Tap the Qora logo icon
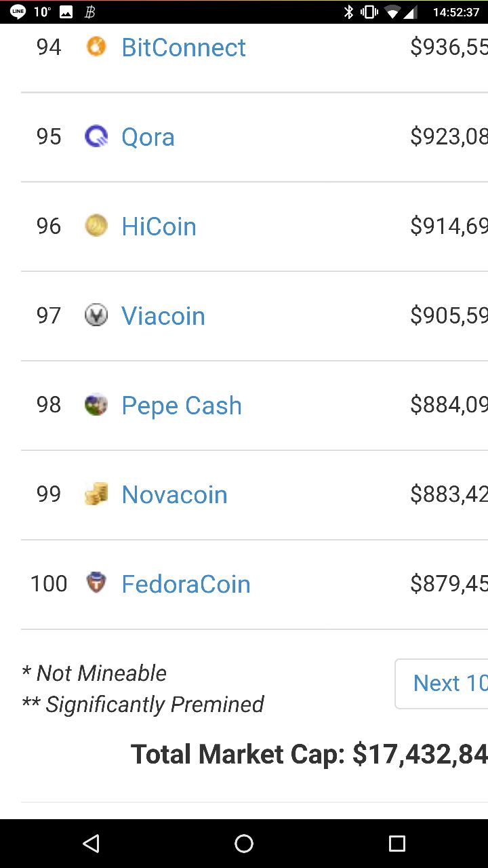Viewport: 488px width, 868px height. (x=96, y=136)
